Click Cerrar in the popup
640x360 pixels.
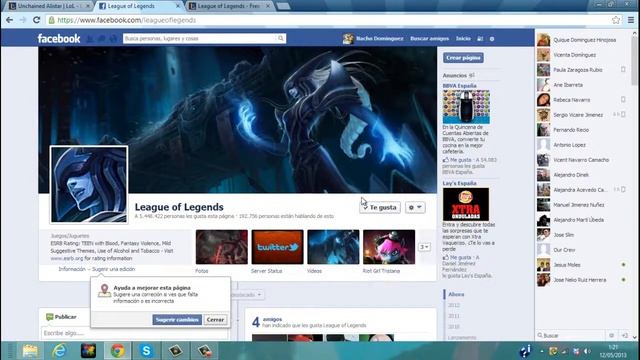215,320
